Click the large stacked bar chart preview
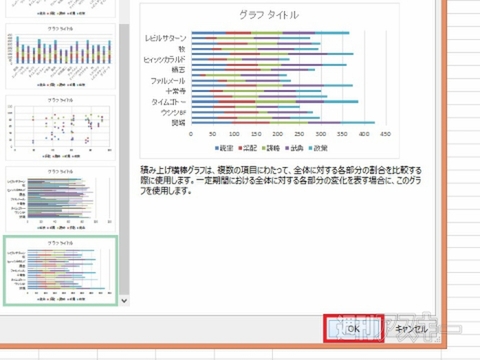 [x=270, y=81]
